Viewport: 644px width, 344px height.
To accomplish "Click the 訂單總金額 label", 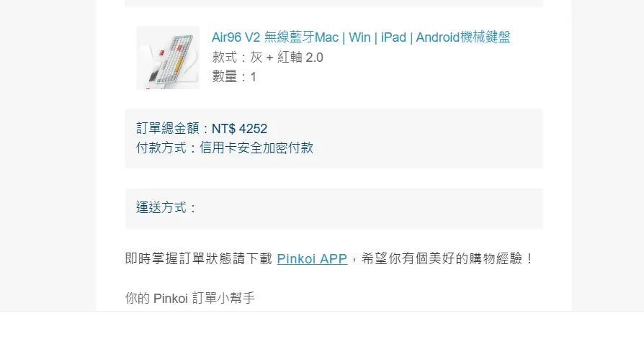I will point(170,129).
